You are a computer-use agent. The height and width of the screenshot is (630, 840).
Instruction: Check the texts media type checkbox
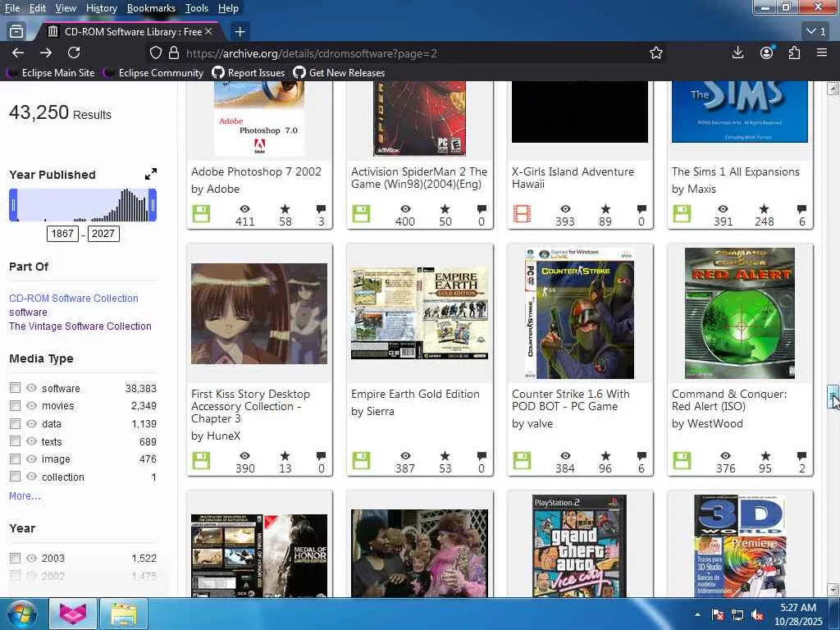(x=15, y=441)
